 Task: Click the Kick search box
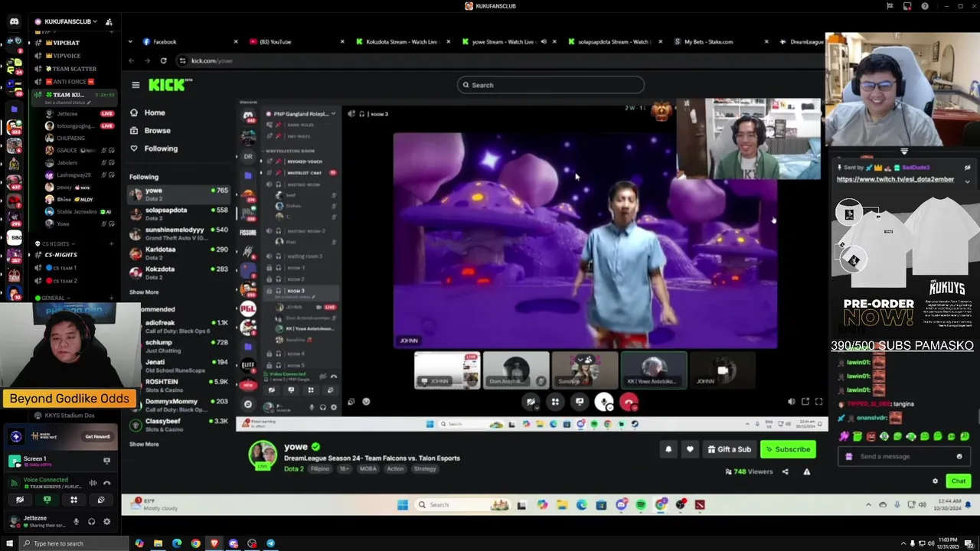coord(550,85)
